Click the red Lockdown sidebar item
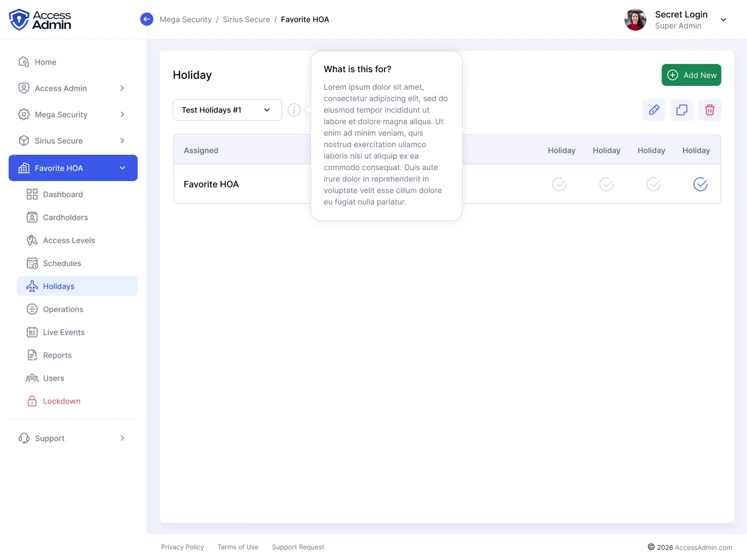The height and width of the screenshot is (560, 747). tap(77, 401)
